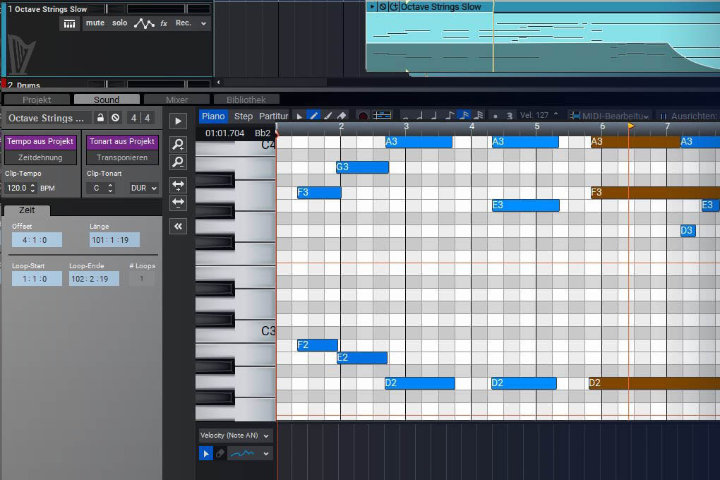This screenshot has height=480, width=720.
Task: Collapse panel with double chevron button
Action: point(178,226)
